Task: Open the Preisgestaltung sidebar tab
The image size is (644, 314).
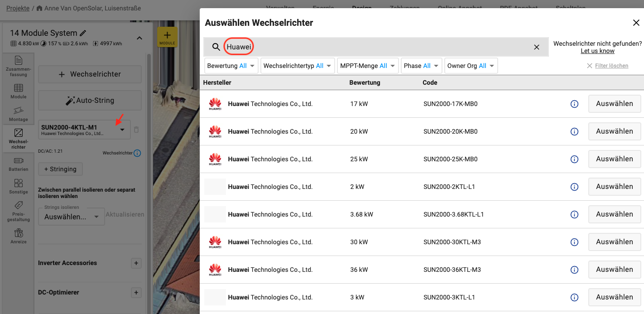Action: coord(19,211)
